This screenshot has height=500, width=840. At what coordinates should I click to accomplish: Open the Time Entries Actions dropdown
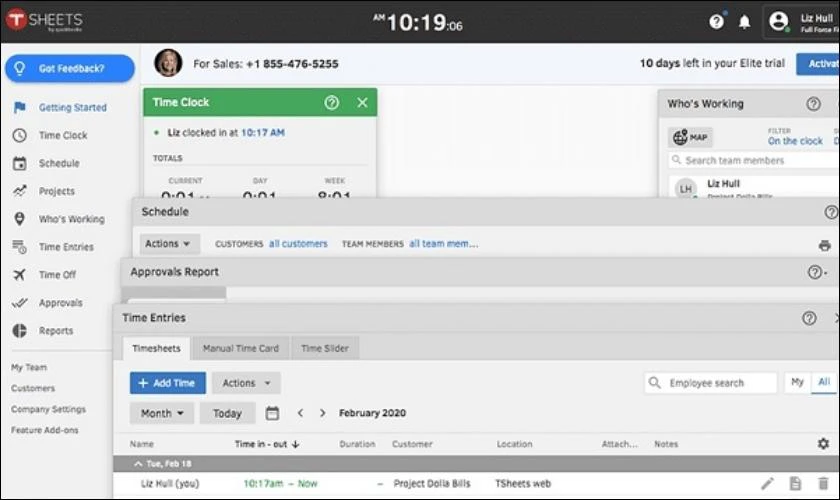246,383
